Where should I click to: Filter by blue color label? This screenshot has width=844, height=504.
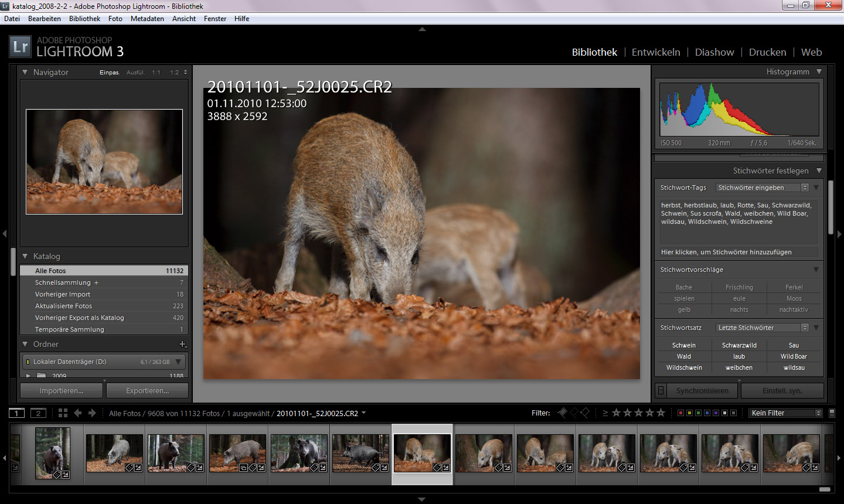click(707, 413)
